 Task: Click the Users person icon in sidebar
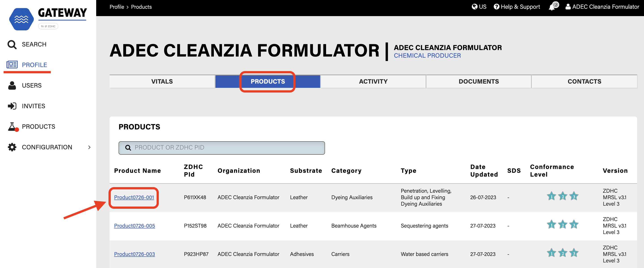coord(12,85)
